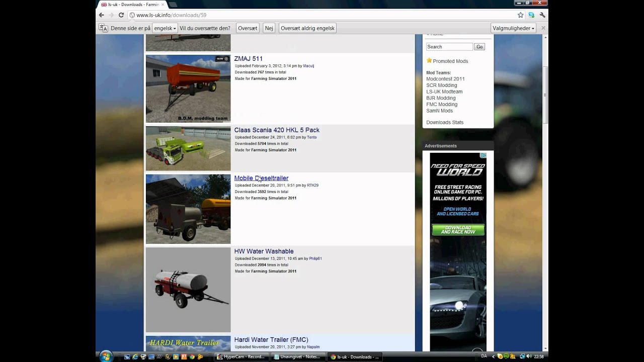Open uploader Philip61 profile link
644x362 pixels.
tap(315, 258)
